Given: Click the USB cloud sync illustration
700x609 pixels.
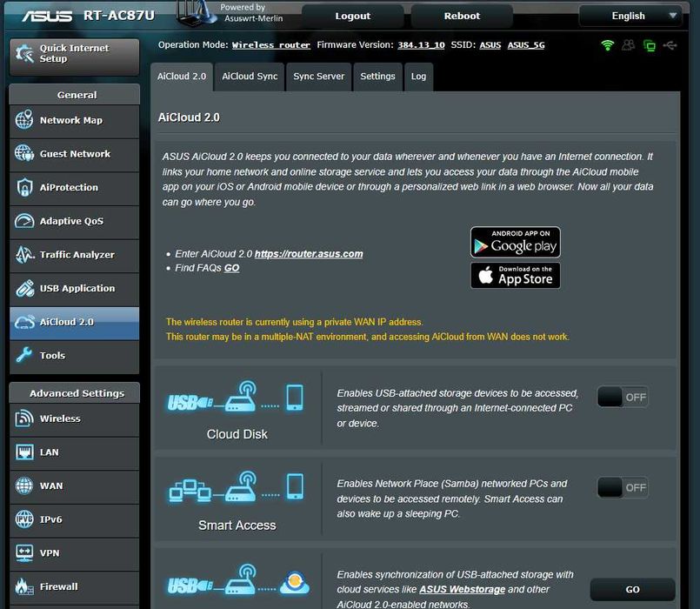Looking at the screenshot, I should pos(238,579).
